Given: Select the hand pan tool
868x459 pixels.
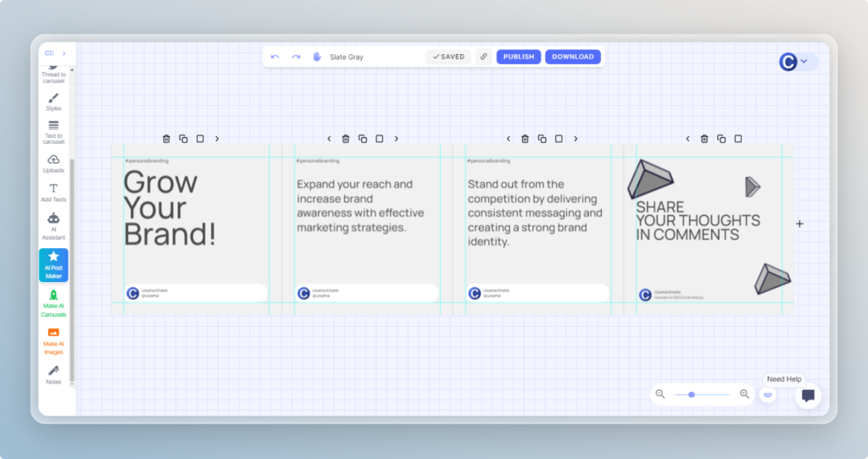Looking at the screenshot, I should [317, 57].
